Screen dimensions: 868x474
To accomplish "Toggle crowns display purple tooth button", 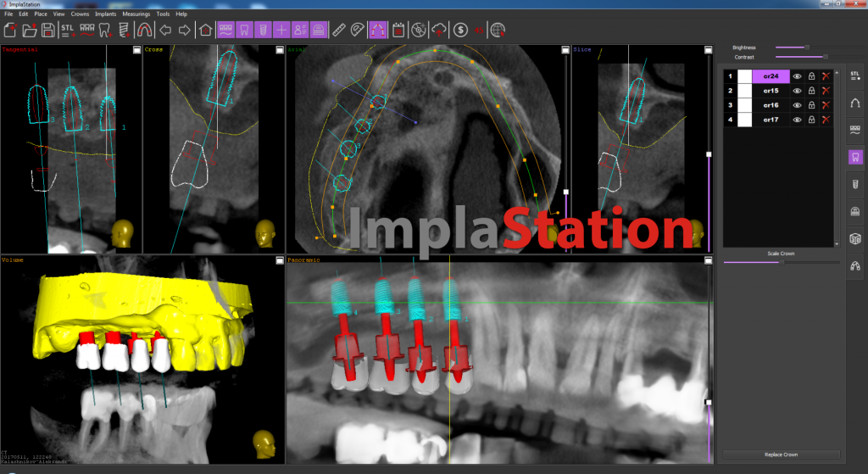I will 244,30.
